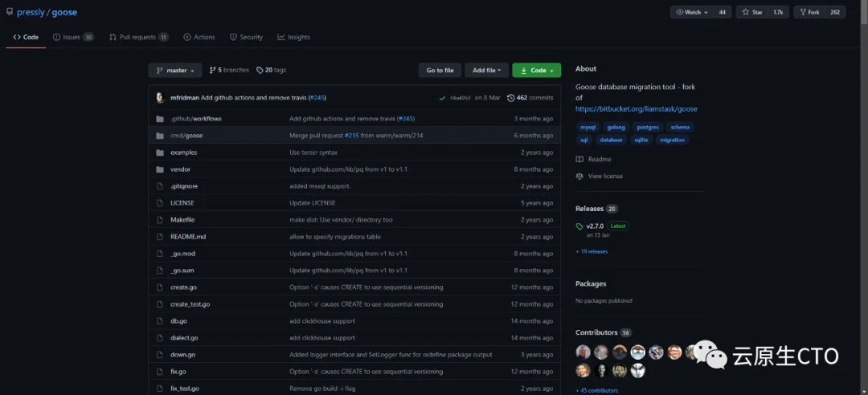Switch to the Issues tab
Screen dimensions: 868x395
coord(73,37)
